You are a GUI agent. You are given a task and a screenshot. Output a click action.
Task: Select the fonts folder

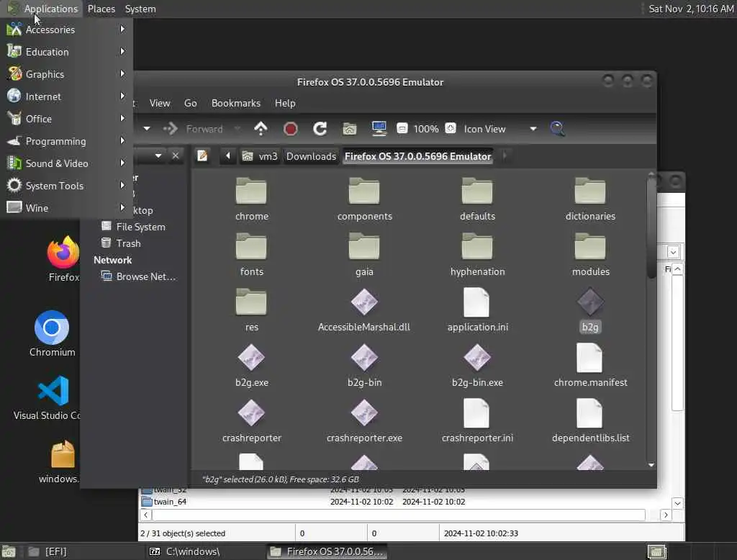252,255
